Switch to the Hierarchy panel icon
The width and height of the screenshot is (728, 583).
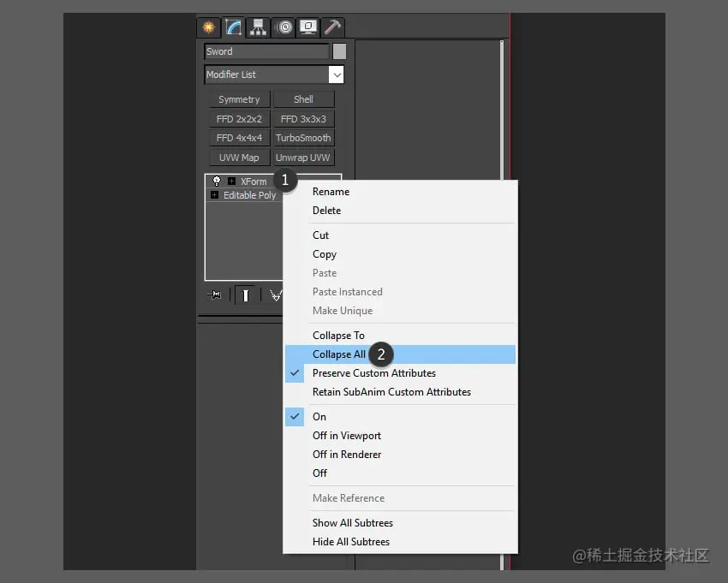258,27
